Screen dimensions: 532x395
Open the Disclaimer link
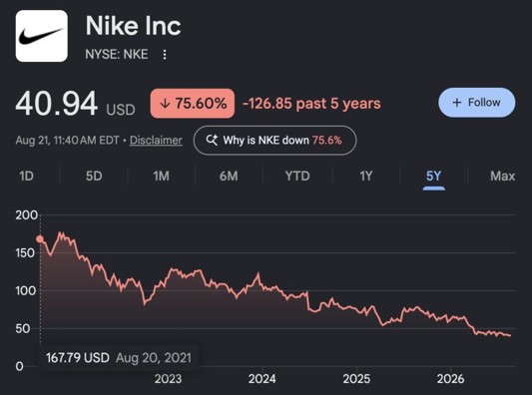(x=156, y=141)
